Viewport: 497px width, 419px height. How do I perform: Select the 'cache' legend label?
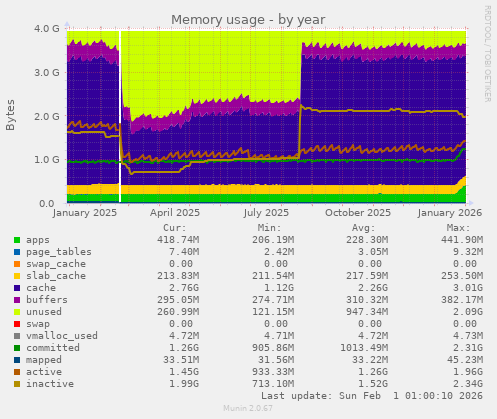(41, 288)
